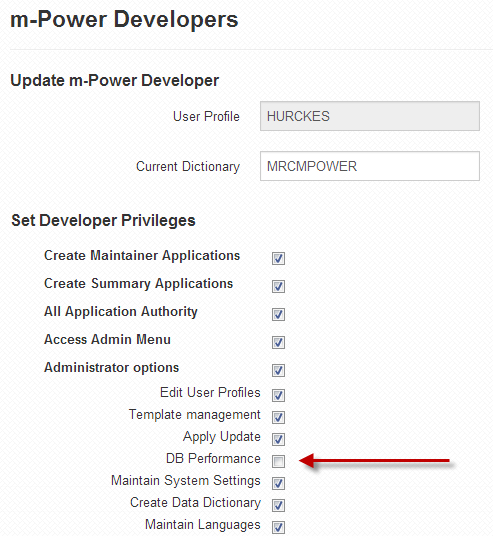The image size is (493, 536).
Task: Click the Current Dictionary input field
Action: [370, 166]
